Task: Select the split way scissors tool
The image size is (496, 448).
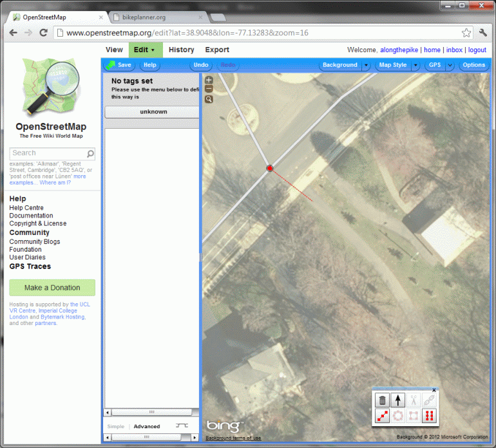Action: coord(414,400)
